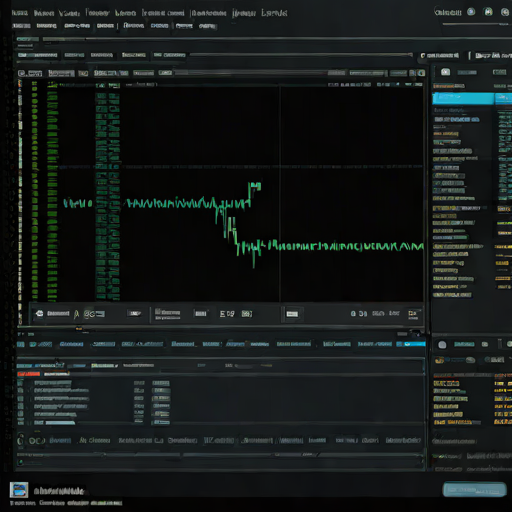Click the white square icon atop the right panel
This screenshot has height=512, width=512.
(x=445, y=72)
